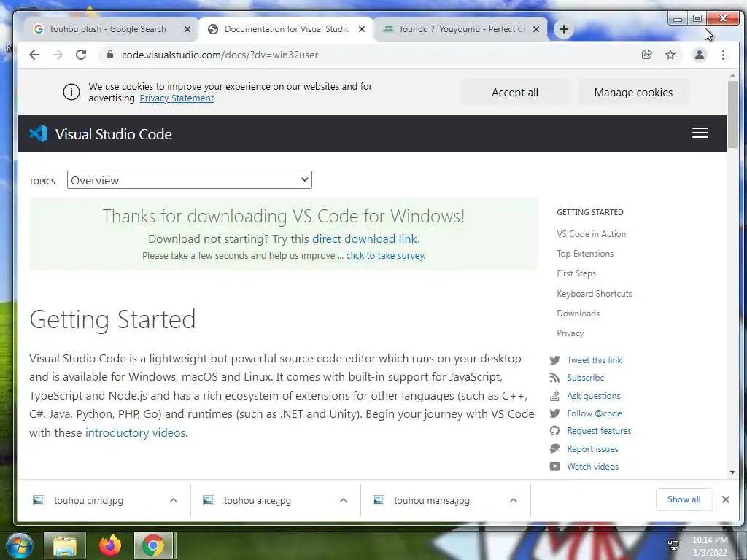Click Show all downloads button

[684, 499]
